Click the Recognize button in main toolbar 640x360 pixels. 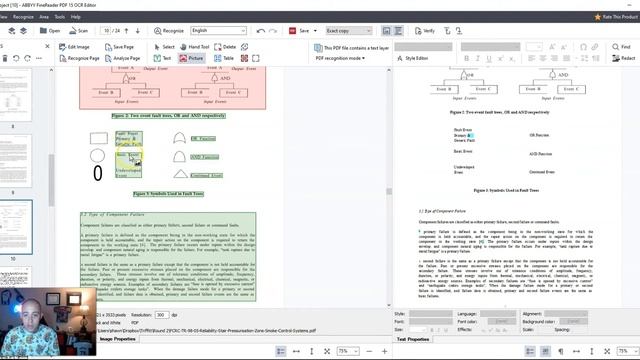169,31
